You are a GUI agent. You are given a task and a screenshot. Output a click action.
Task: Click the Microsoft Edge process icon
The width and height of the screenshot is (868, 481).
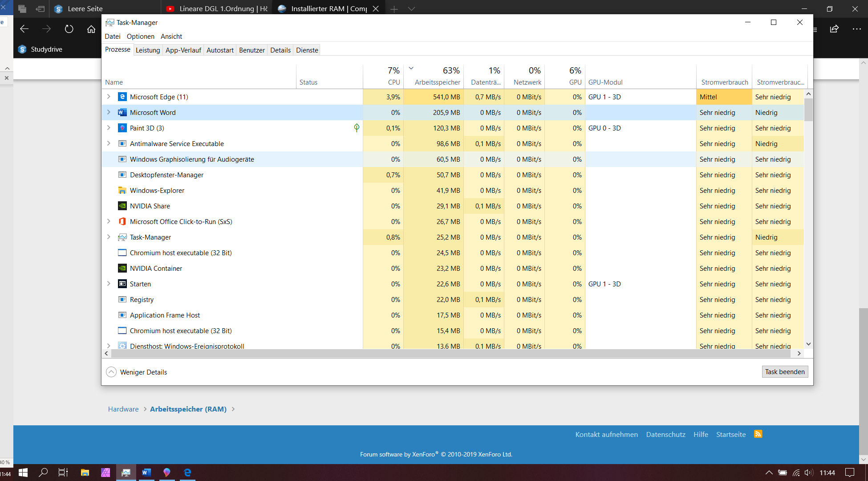(x=122, y=97)
